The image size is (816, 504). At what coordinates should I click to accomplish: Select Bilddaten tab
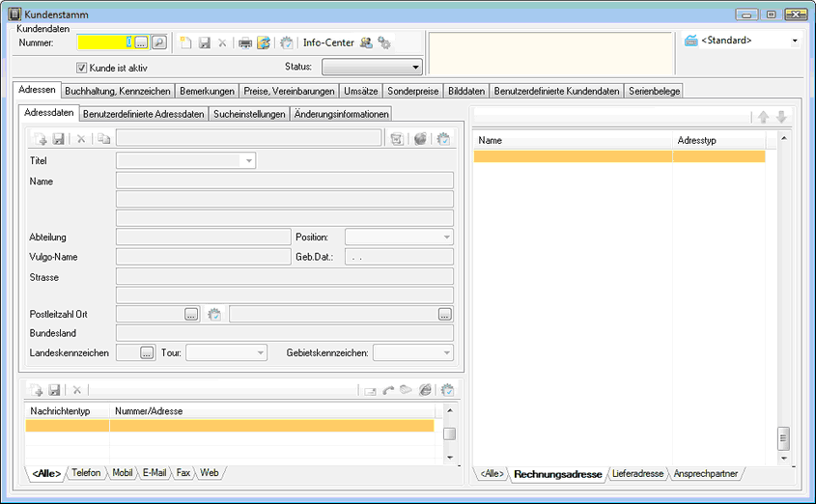point(466,91)
